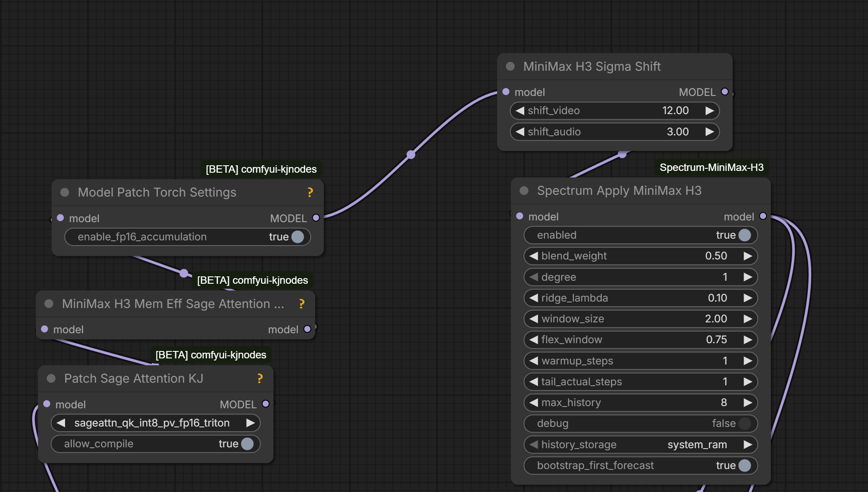Viewport: 868px width, 492px height.
Task: Select the MiniMax H3 Sigma Shift title
Action: (592, 66)
